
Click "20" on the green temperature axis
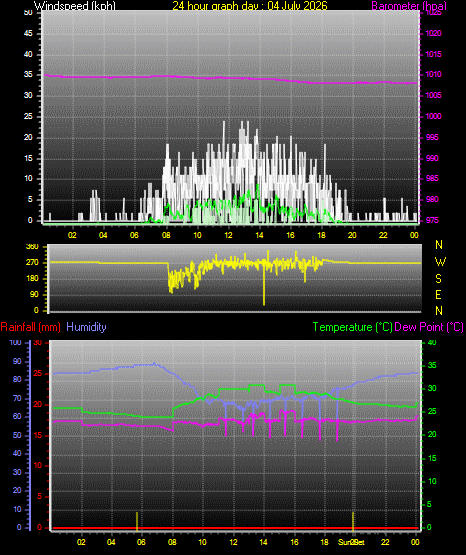432,435
